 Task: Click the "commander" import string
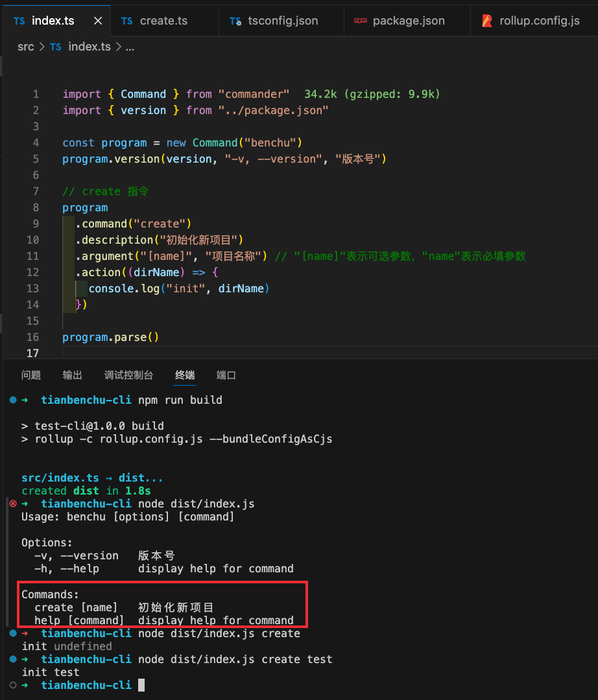point(254,94)
